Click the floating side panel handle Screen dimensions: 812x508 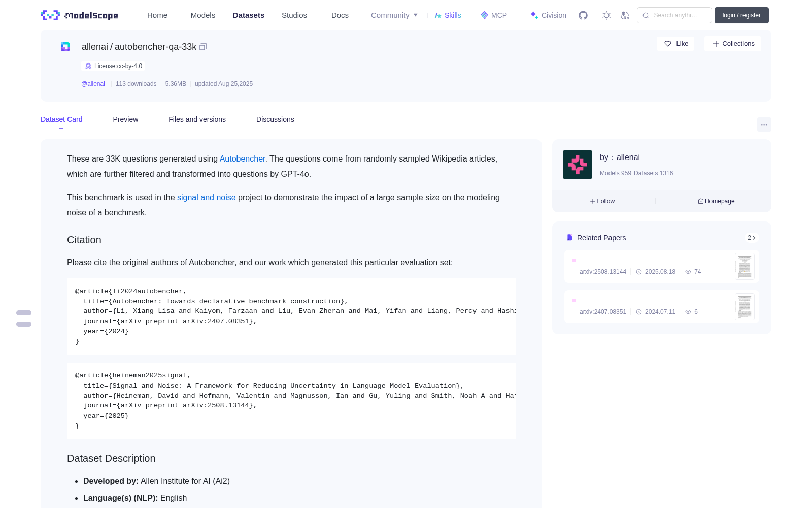tap(24, 319)
